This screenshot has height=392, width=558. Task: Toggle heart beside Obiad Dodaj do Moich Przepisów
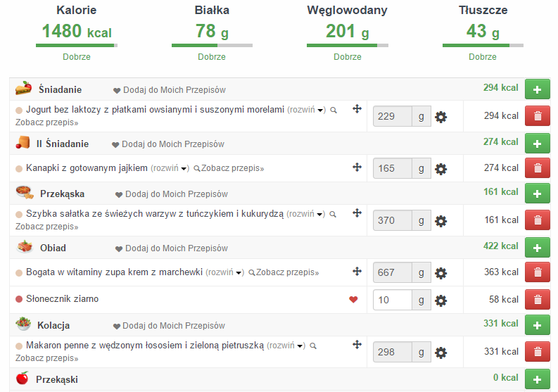click(119, 249)
